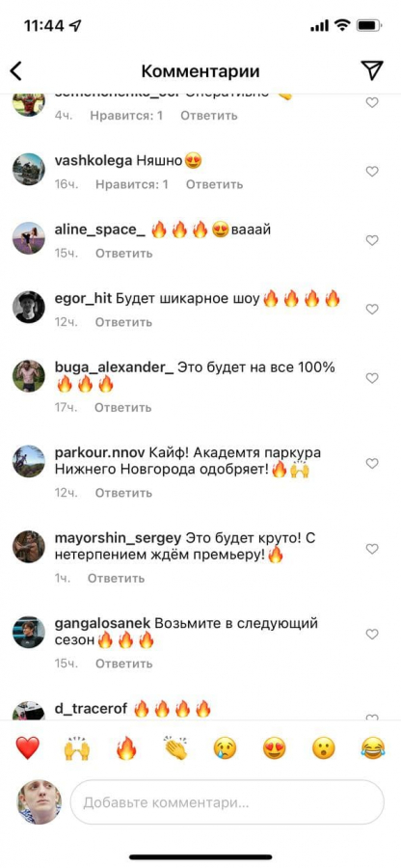Like the parkour.nnov comment heart
Viewport: 401px width, 868px height.
point(372,463)
